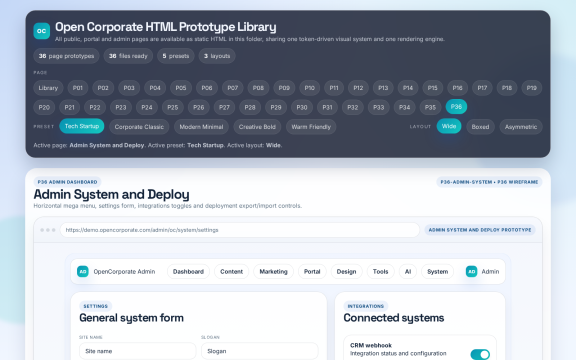Viewport: 576px width, 360px height.
Task: Select page P31
Action: [x=327, y=107]
